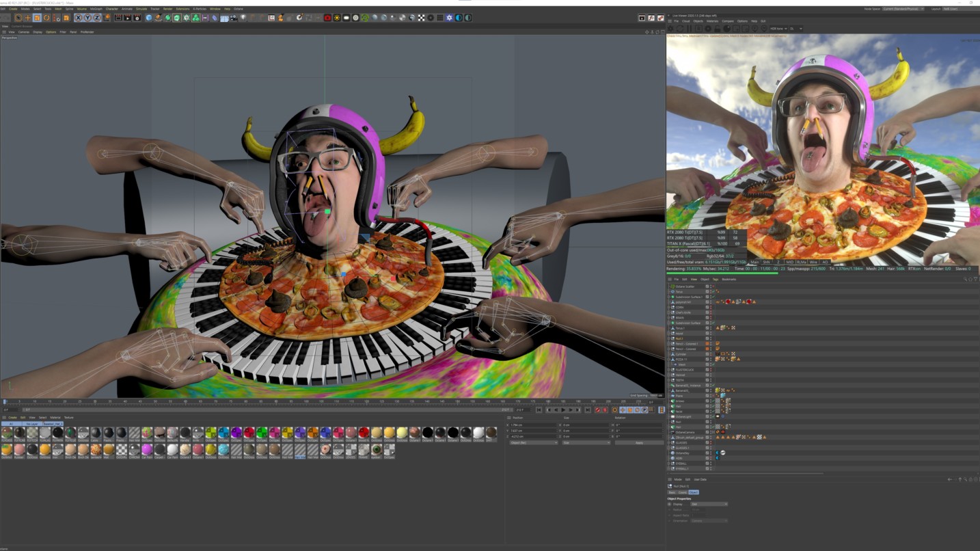Click the Wire button in Live Viewer
The height and width of the screenshot is (551, 980).
[x=813, y=262]
